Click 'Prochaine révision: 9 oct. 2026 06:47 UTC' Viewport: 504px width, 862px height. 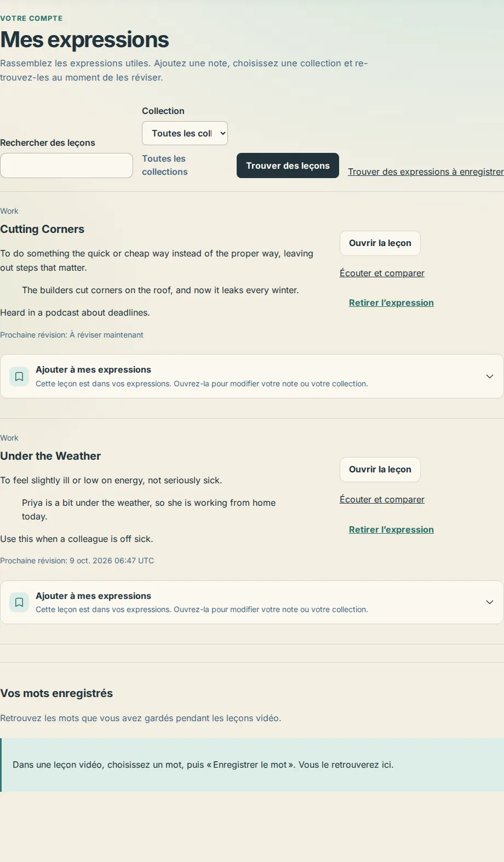tap(77, 561)
